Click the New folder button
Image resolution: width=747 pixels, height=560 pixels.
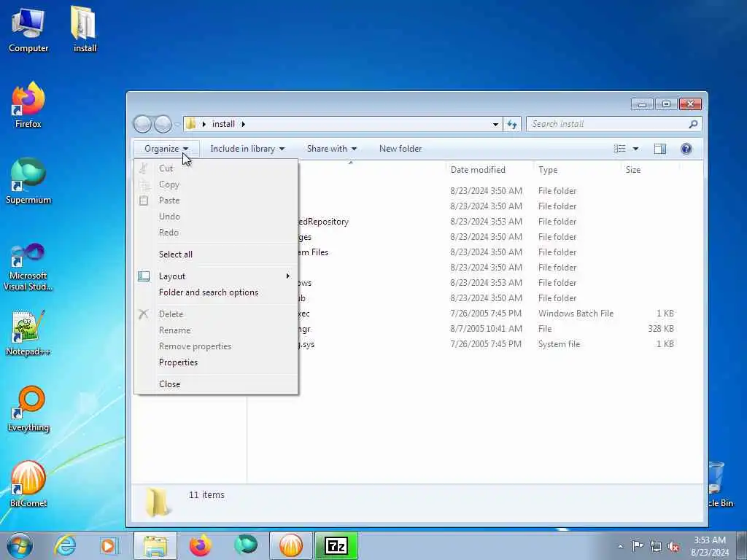point(400,149)
